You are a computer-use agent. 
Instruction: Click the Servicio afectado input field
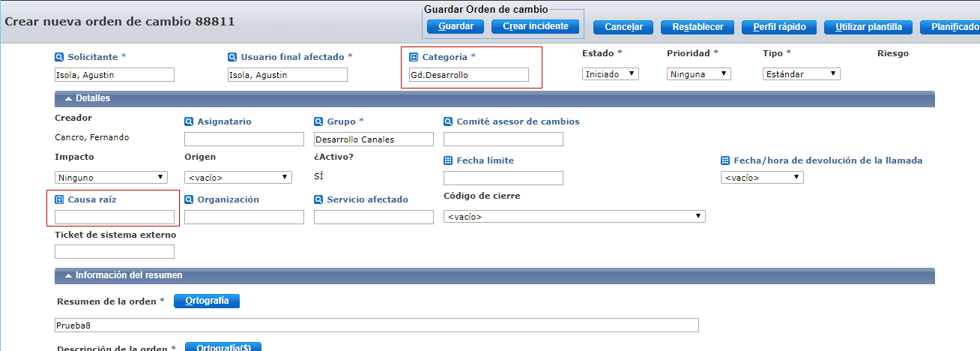[x=374, y=217]
